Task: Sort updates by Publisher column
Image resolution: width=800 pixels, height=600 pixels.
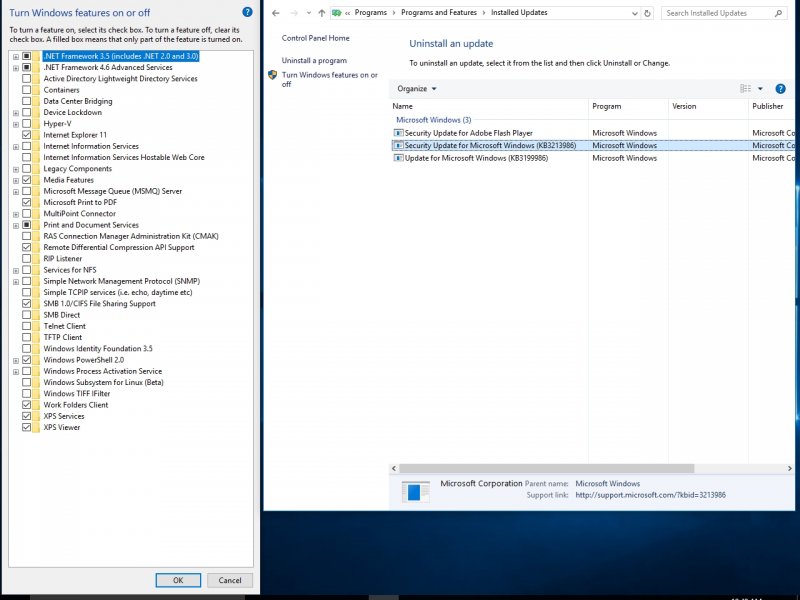Action: pos(771,106)
